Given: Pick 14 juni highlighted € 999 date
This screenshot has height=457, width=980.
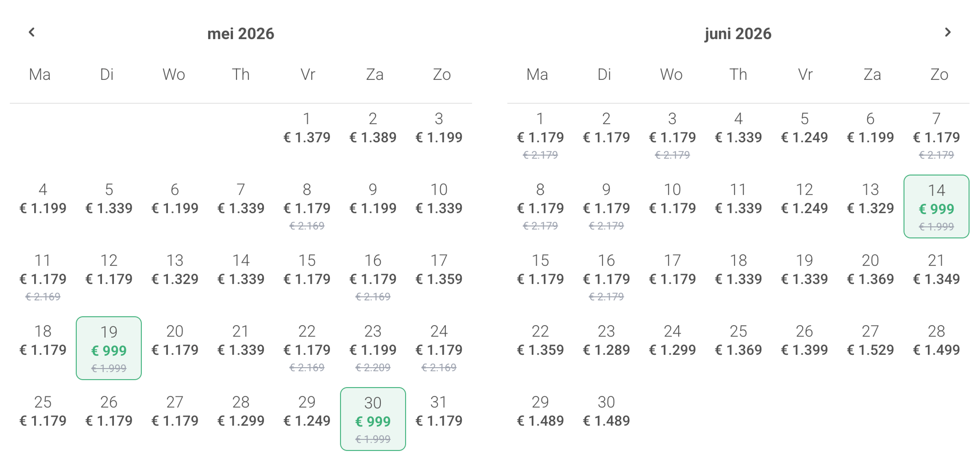Looking at the screenshot, I should [x=936, y=207].
